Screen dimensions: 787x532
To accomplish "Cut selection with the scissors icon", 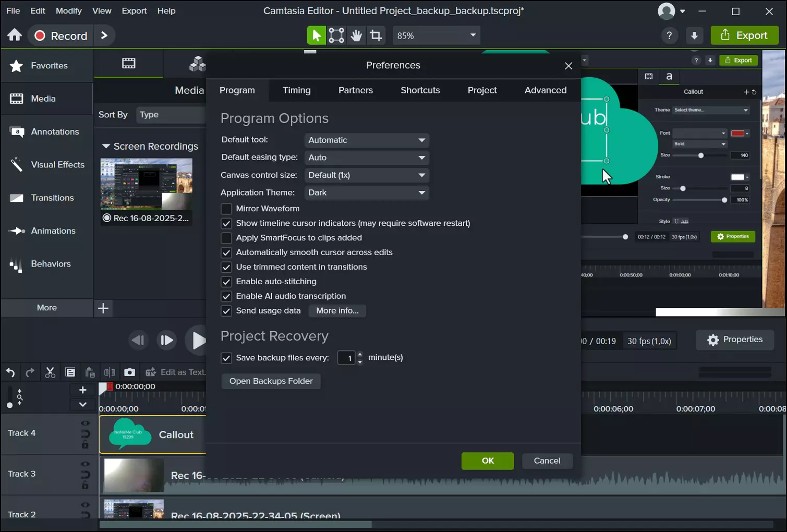I will click(50, 372).
